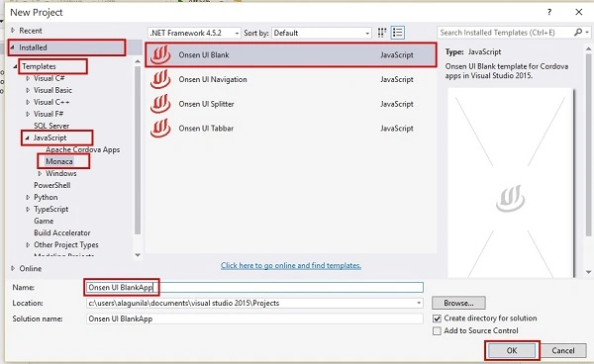
Task: Click the template preview thumbnail
Action: [x=510, y=183]
